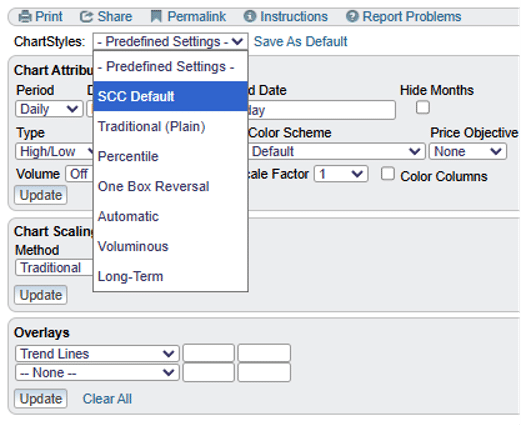Select the placeholder - Predefined Settings - option
The height and width of the screenshot is (426, 521).
171,67
